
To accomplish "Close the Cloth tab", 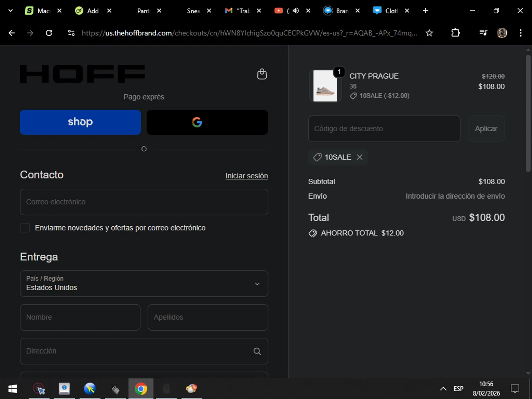I will point(407,11).
